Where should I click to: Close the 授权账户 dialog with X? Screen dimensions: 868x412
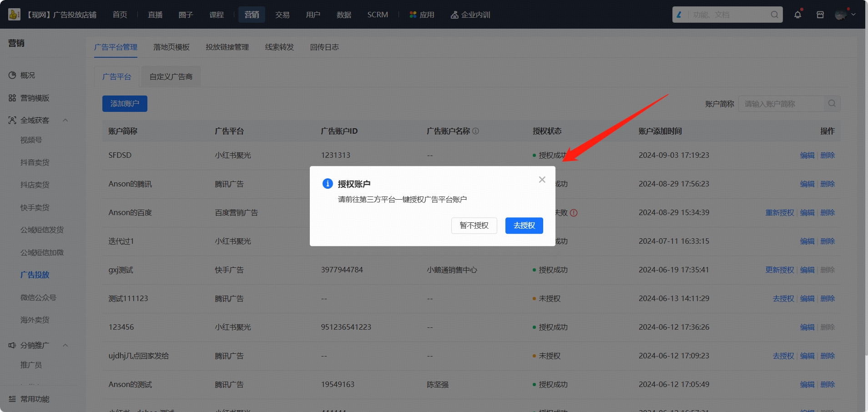click(542, 180)
